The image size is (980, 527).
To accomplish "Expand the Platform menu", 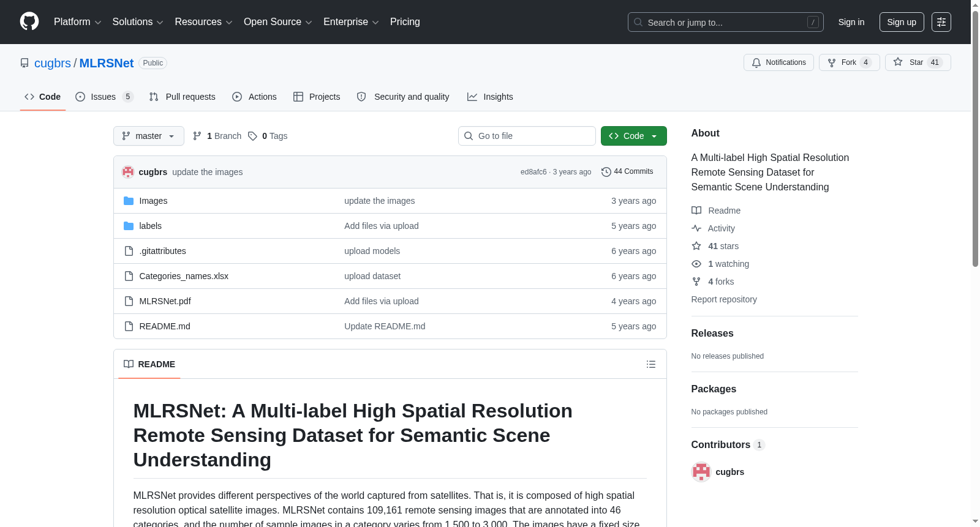I will tap(78, 22).
